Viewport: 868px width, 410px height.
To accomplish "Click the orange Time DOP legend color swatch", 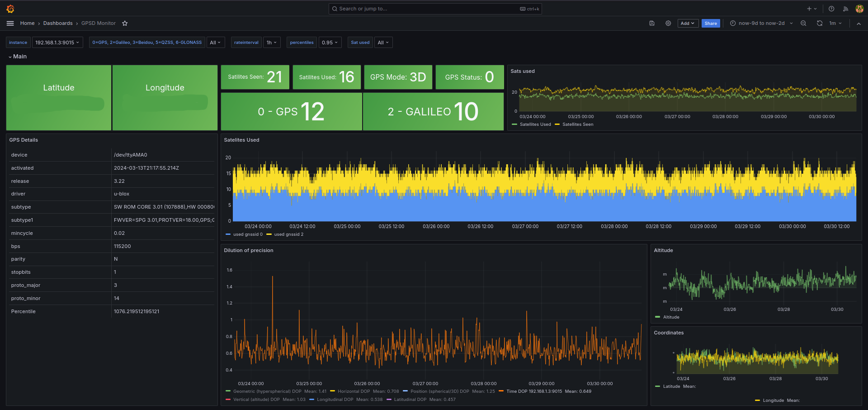I will (502, 391).
